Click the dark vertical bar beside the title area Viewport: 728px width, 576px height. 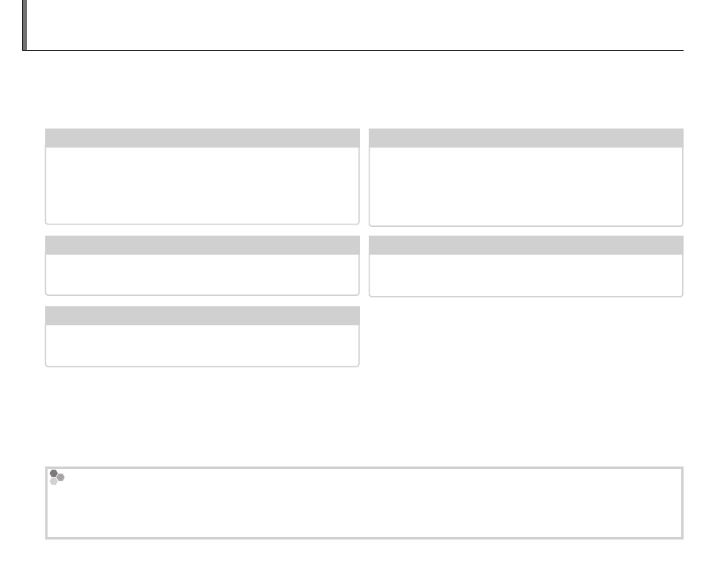(x=25, y=24)
